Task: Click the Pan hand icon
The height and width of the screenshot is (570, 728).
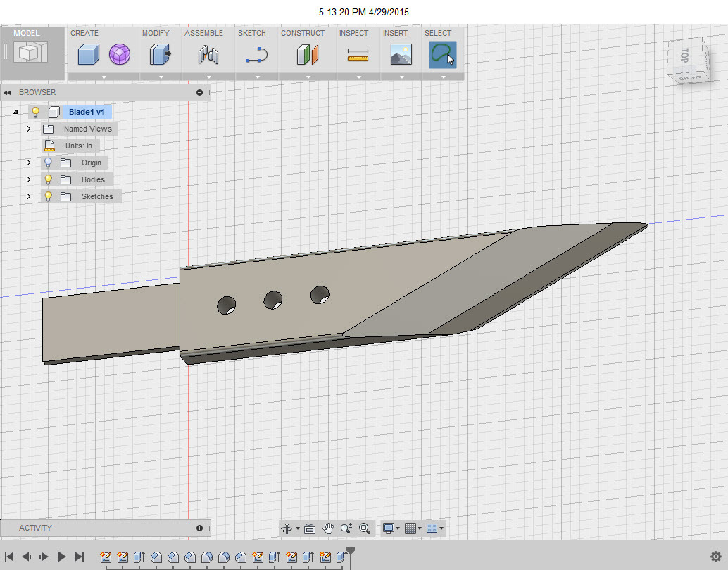Action: [328, 528]
